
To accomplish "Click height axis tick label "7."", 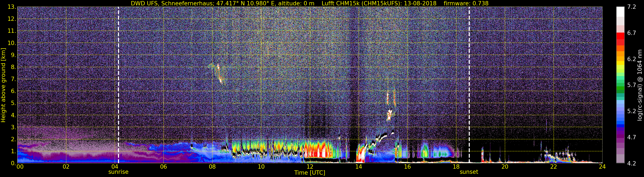I will click(13, 79).
